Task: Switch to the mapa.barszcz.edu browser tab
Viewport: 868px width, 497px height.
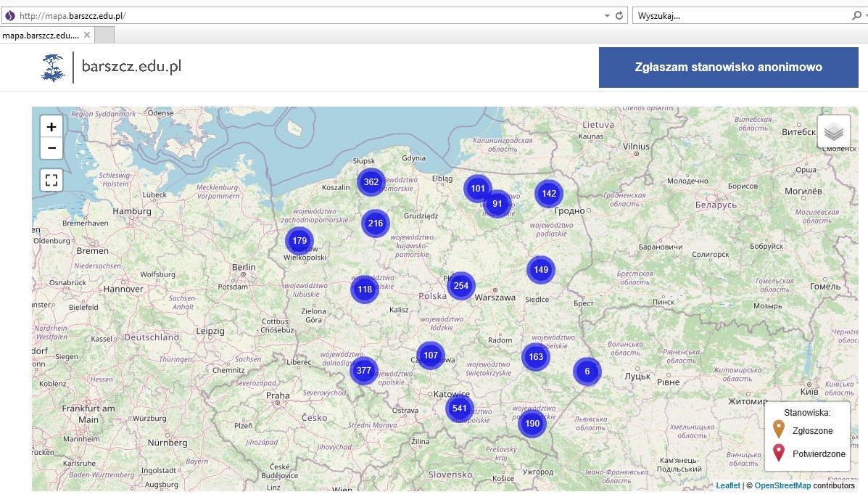Action: click(x=40, y=34)
